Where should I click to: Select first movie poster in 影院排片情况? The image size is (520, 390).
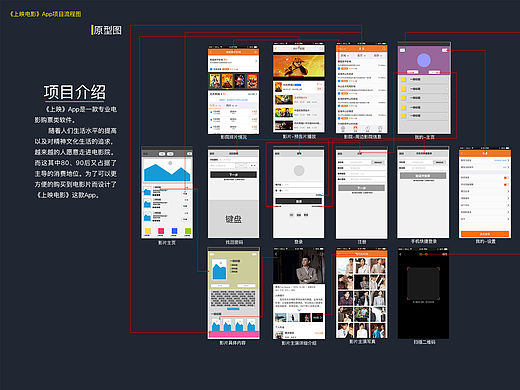(214, 81)
